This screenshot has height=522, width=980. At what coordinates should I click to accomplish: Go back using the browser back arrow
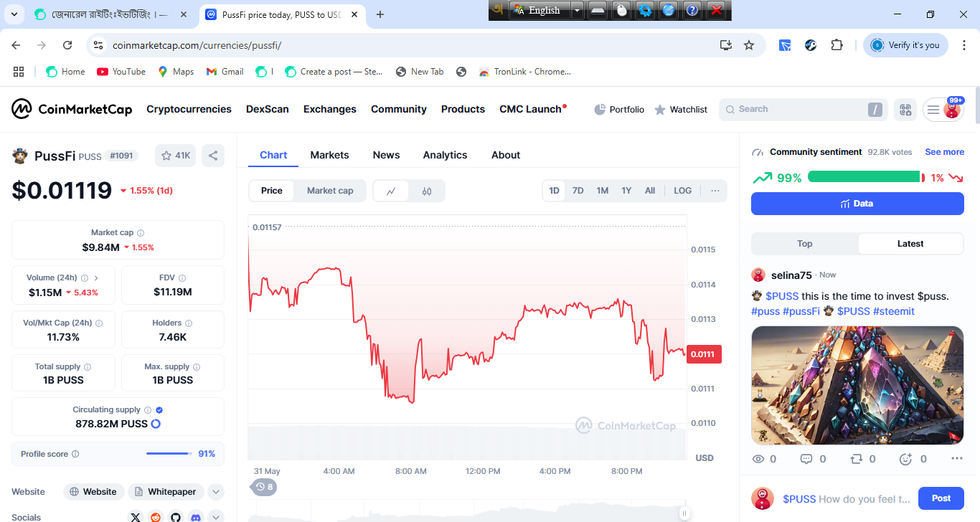(x=17, y=45)
